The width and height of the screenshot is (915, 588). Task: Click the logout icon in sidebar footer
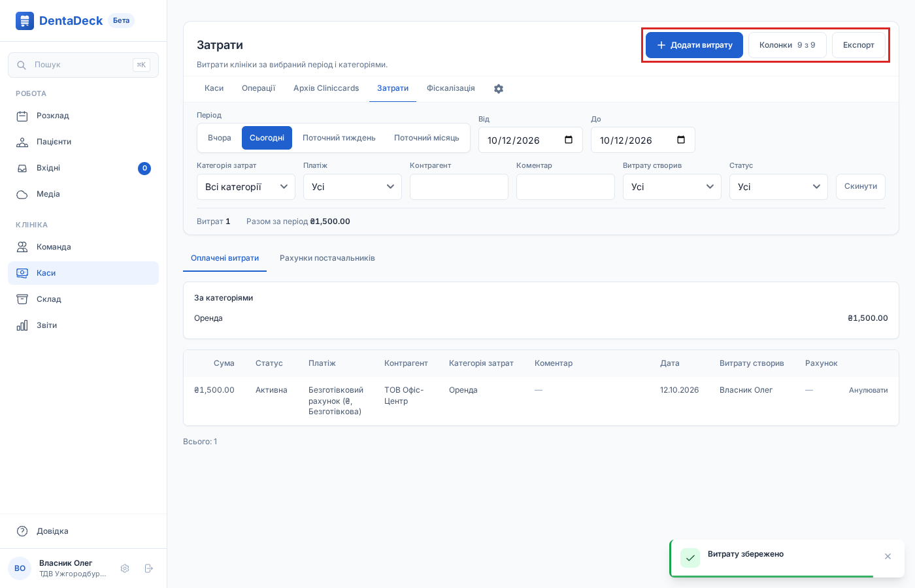click(148, 568)
